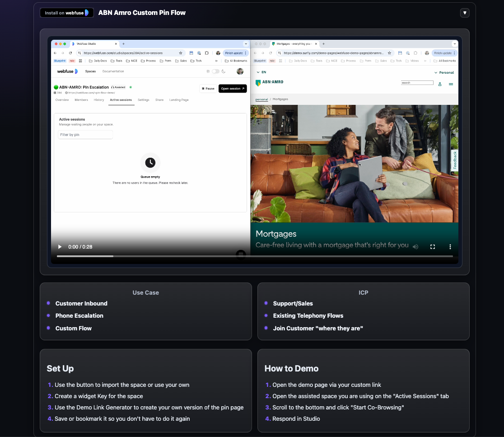Click the Open session button

coord(233,89)
